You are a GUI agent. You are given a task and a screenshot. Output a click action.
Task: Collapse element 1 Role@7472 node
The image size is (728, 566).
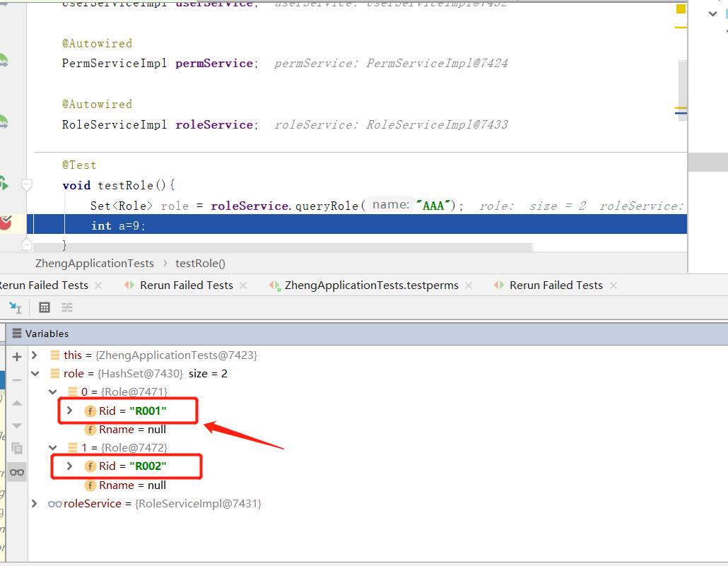(53, 447)
